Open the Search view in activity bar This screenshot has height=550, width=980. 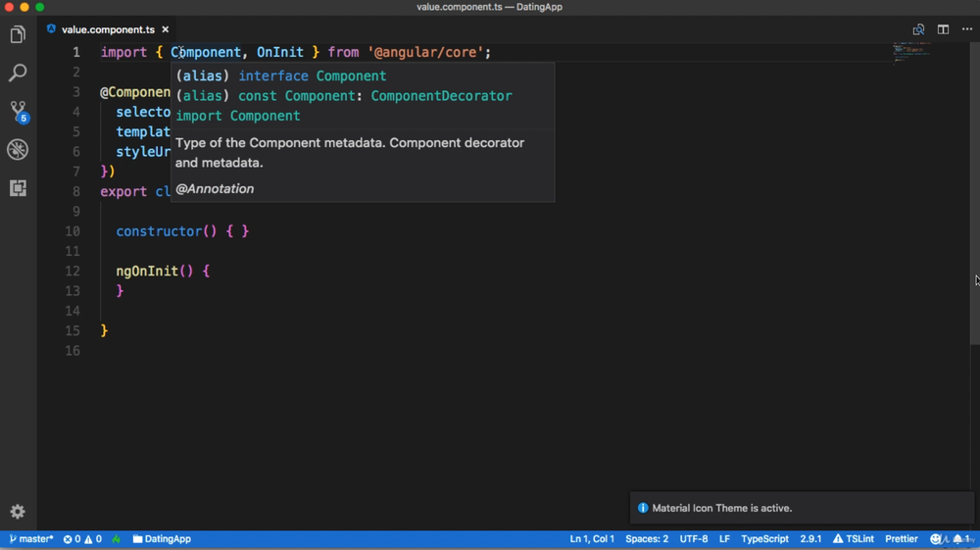18,73
